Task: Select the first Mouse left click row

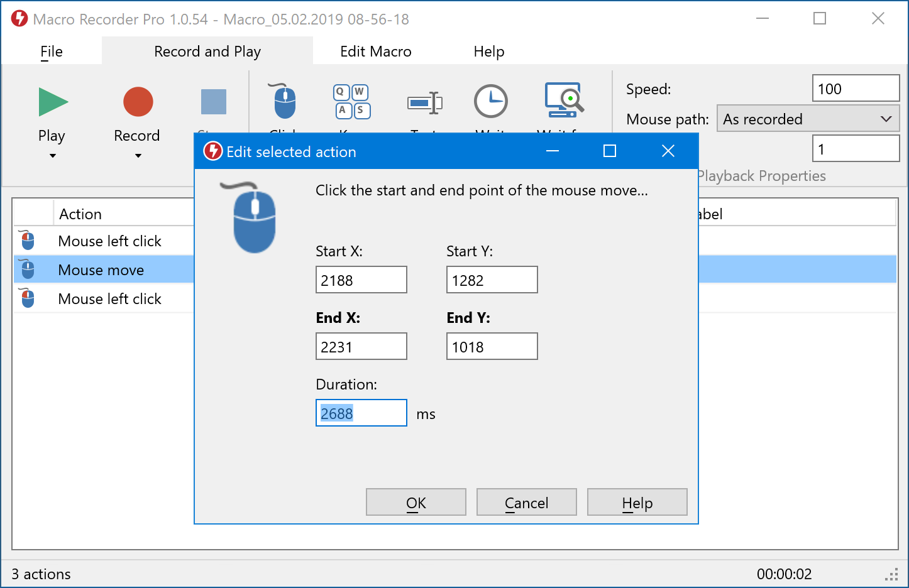Action: tap(109, 241)
